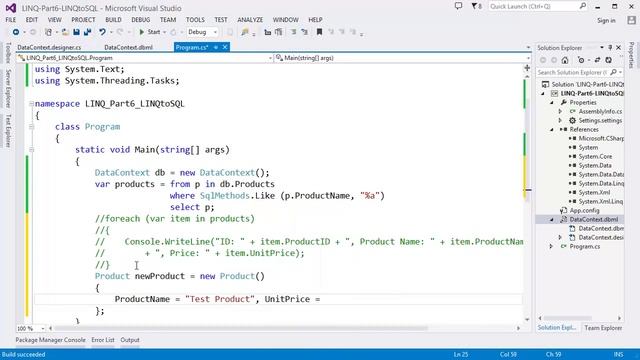
Task: Click the Sign in link
Action: (x=606, y=20)
